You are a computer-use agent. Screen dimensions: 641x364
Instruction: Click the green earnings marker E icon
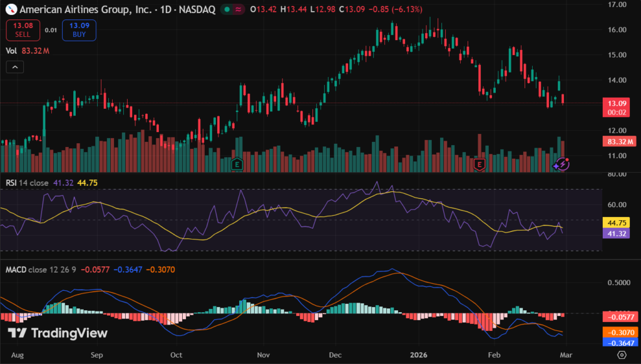coord(237,164)
